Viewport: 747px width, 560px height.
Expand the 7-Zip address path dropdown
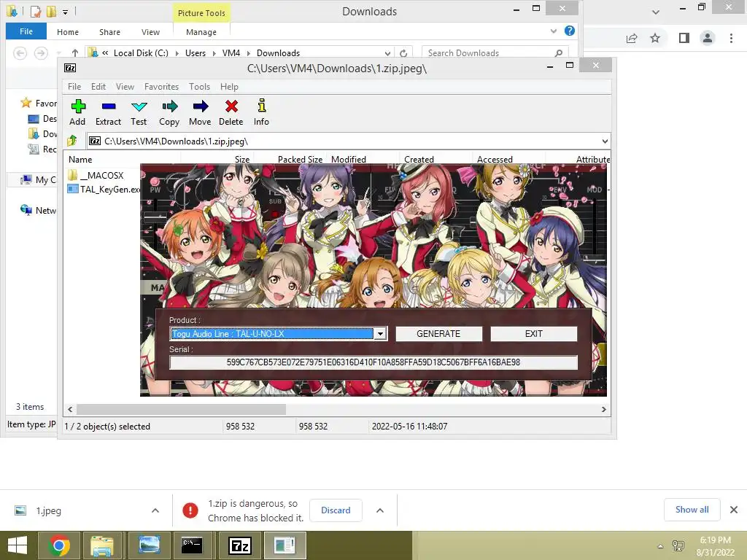pos(605,141)
